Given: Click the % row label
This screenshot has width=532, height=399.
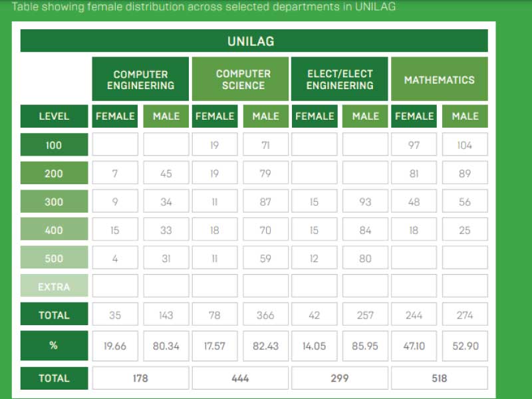Looking at the screenshot, I should point(54,345).
